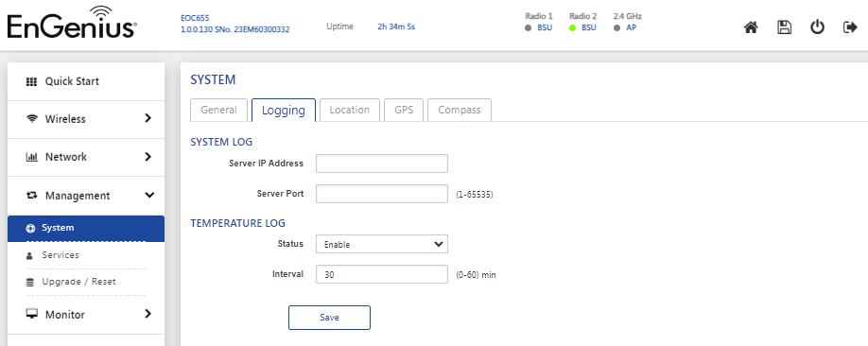
Task: Click the power reboot icon
Action: 818,27
